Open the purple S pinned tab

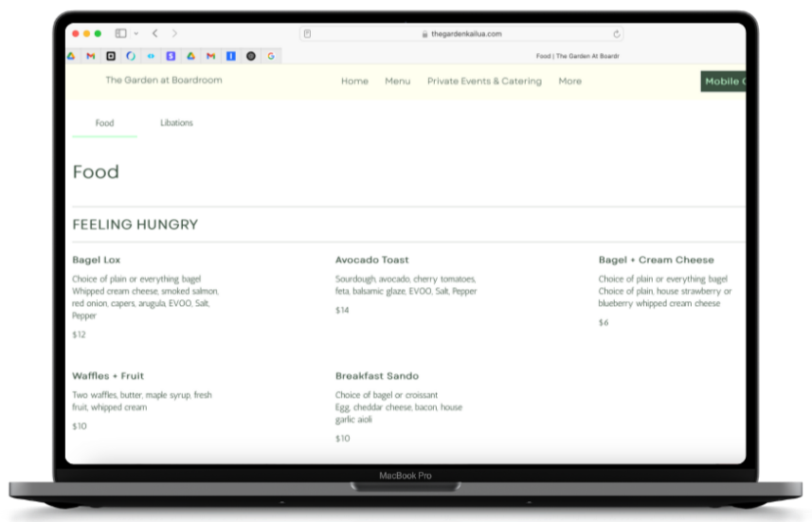(x=171, y=56)
